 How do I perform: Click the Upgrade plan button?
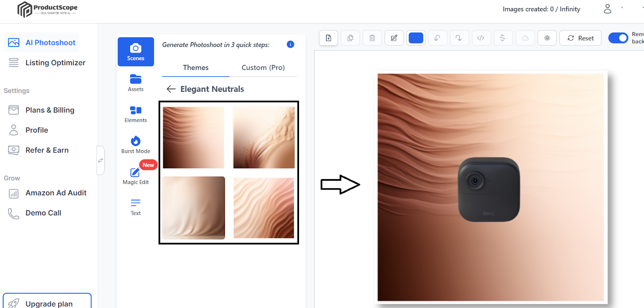pyautogui.click(x=47, y=302)
